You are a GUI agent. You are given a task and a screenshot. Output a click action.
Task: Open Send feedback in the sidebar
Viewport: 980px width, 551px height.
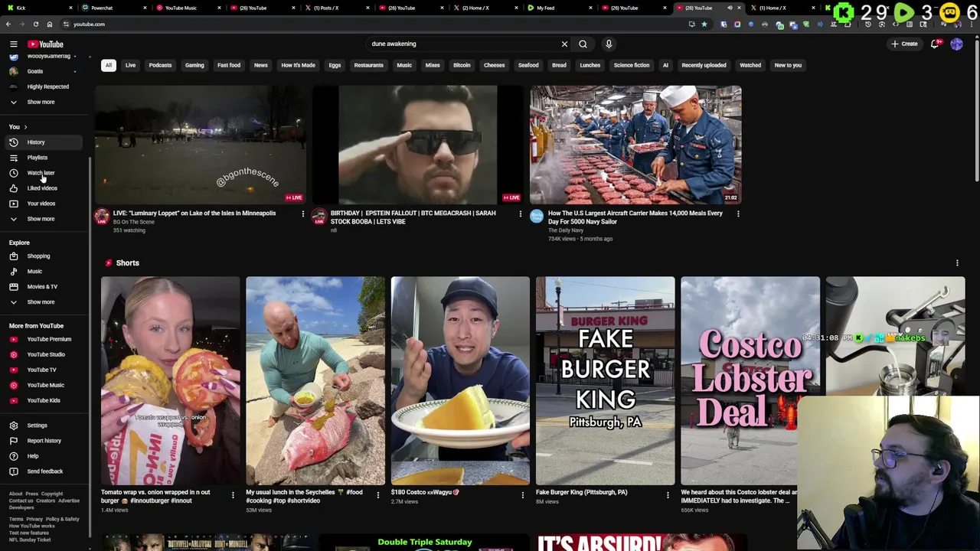click(x=44, y=471)
